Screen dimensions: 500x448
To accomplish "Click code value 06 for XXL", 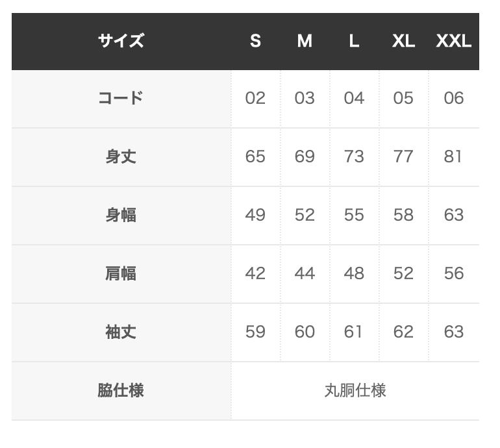I will 453,99.
